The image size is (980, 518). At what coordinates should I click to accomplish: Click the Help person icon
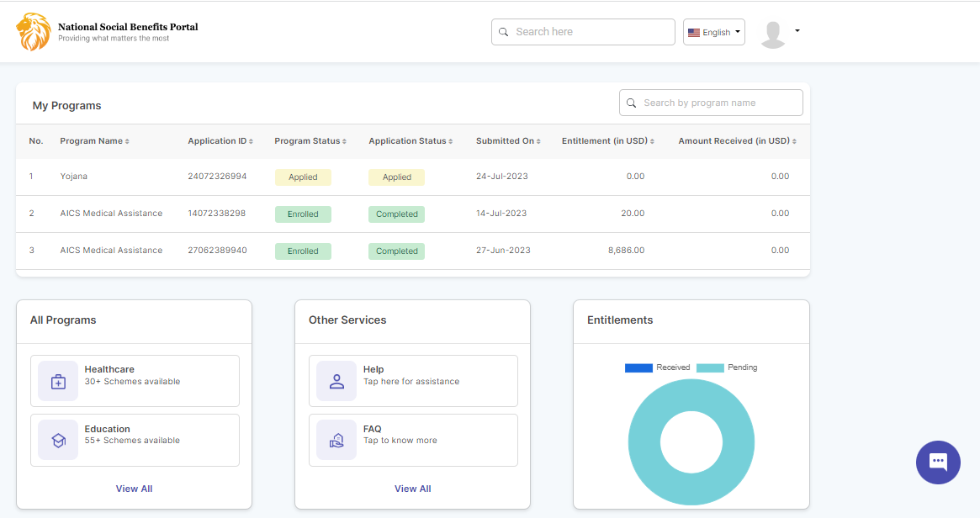[336, 381]
